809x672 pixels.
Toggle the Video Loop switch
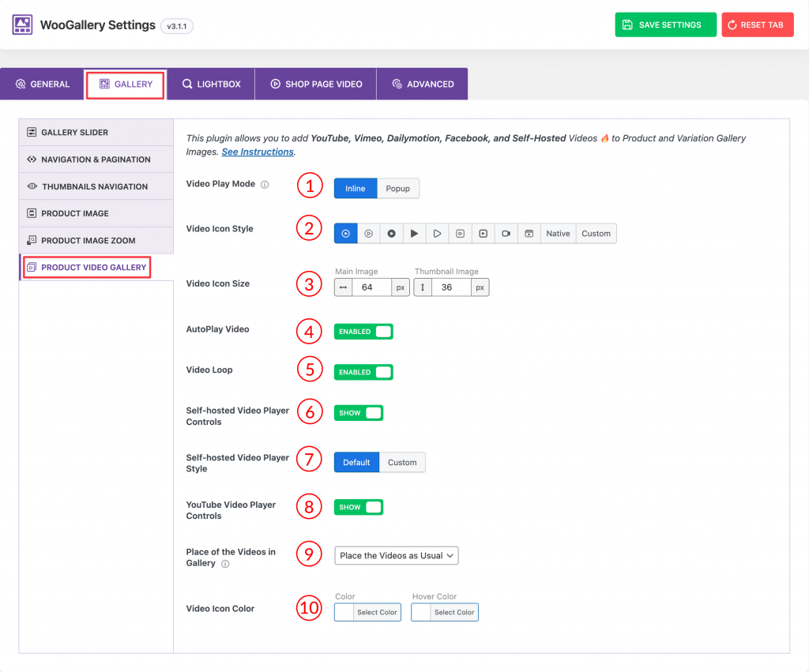pyautogui.click(x=363, y=372)
